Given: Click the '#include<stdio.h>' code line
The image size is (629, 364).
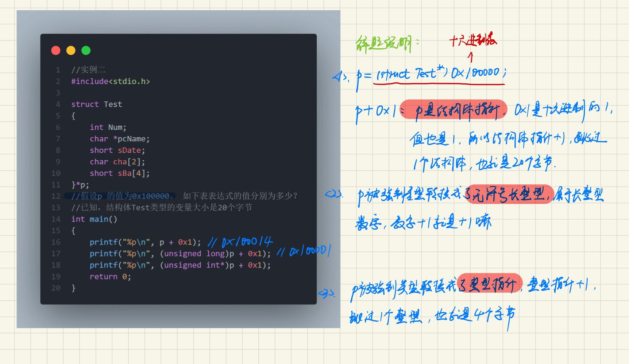Looking at the screenshot, I should click(x=111, y=81).
